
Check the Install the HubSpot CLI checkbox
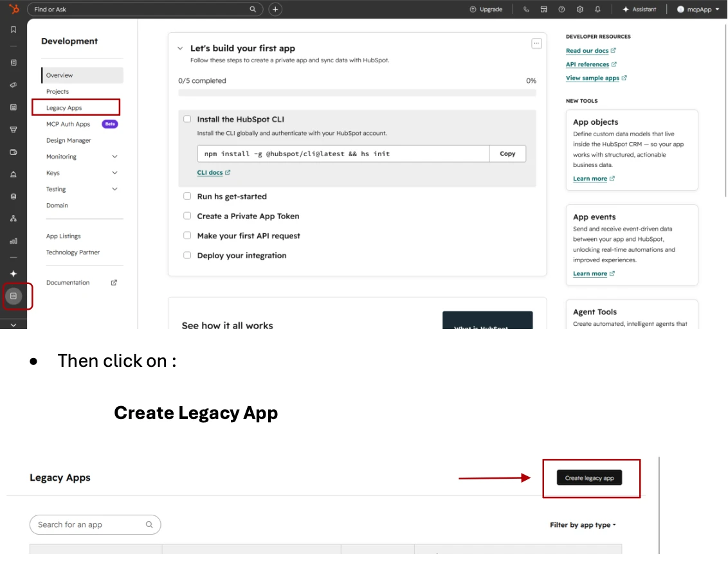click(187, 120)
